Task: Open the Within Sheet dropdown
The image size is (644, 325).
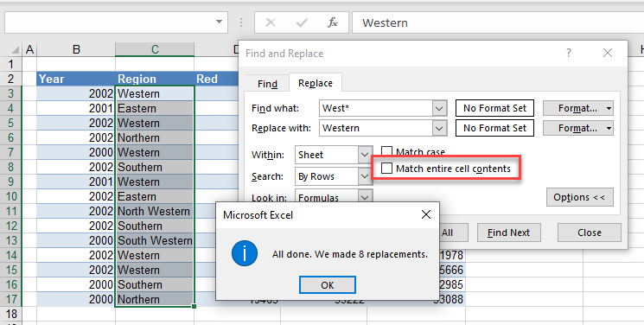Action: point(364,155)
